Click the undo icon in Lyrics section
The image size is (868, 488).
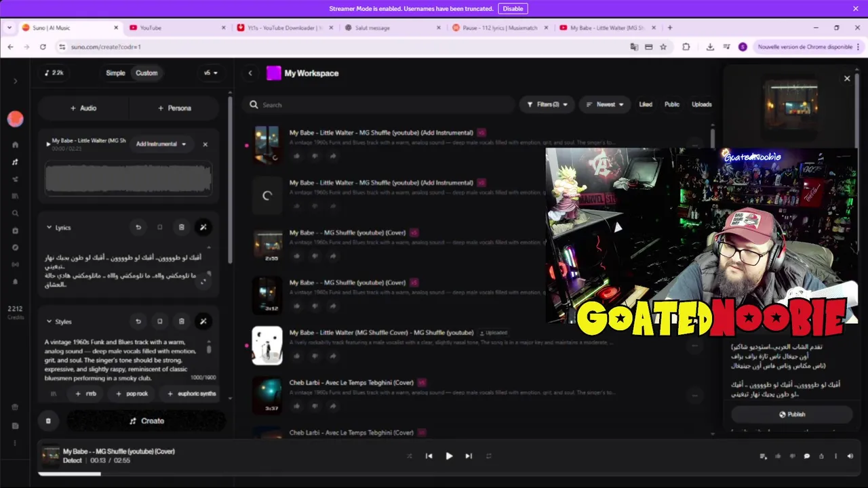pyautogui.click(x=138, y=228)
